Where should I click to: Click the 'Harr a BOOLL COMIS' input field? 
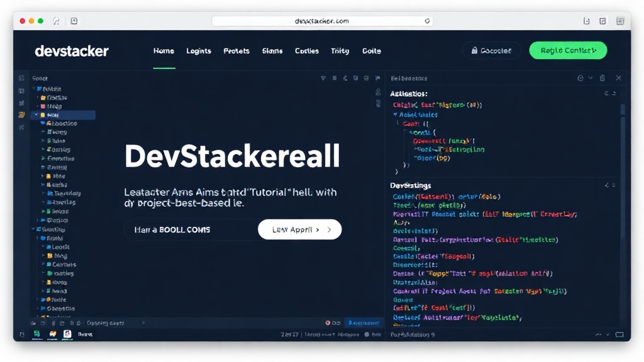191,229
